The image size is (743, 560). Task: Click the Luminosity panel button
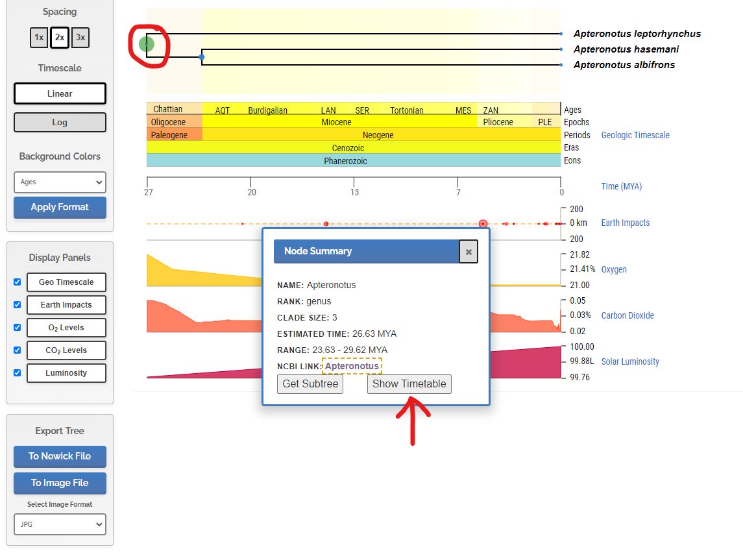(66, 373)
